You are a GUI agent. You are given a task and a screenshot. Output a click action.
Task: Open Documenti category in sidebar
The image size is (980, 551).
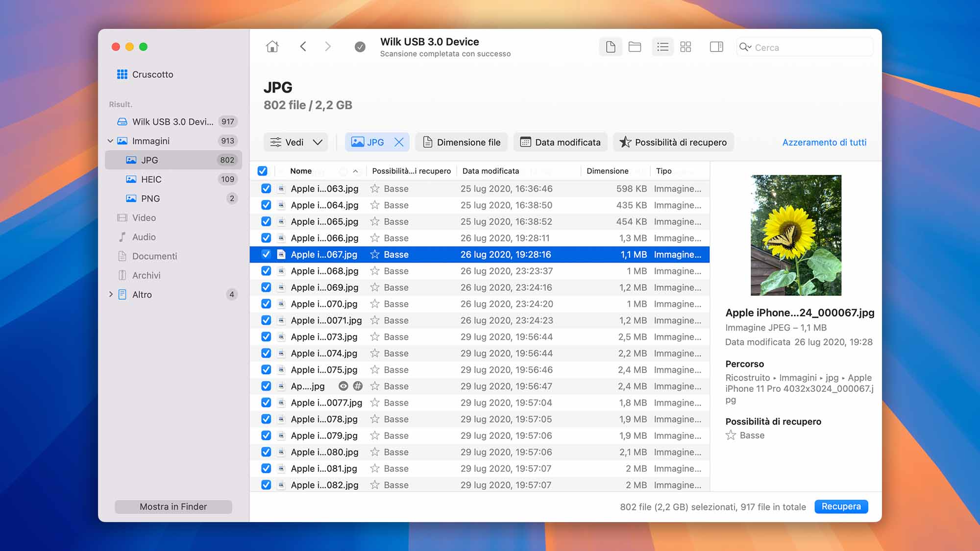click(x=173, y=256)
